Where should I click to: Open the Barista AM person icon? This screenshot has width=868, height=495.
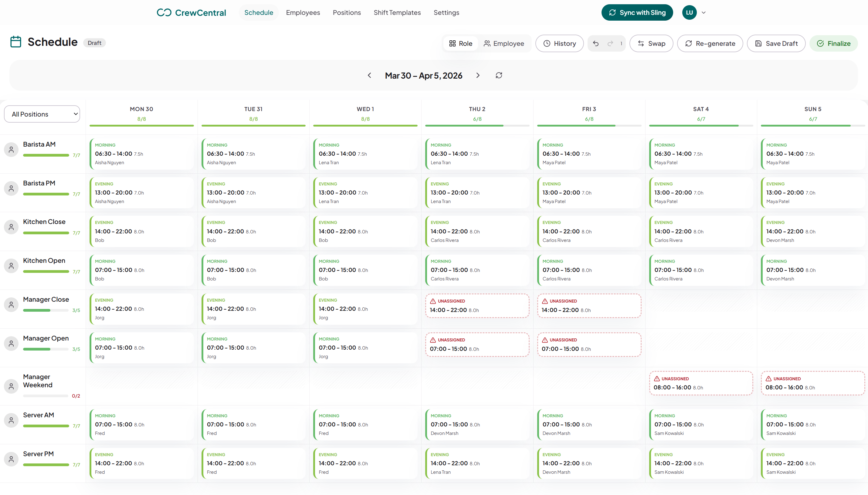click(11, 149)
